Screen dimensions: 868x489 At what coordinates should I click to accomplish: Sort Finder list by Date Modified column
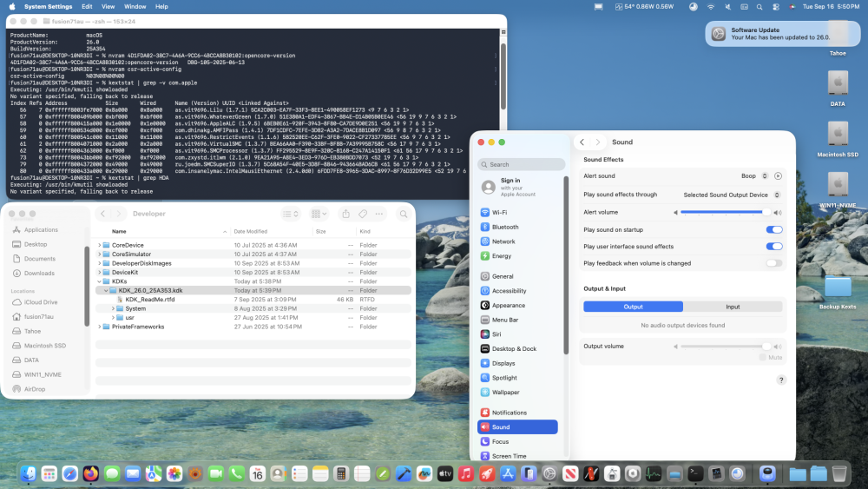(250, 232)
